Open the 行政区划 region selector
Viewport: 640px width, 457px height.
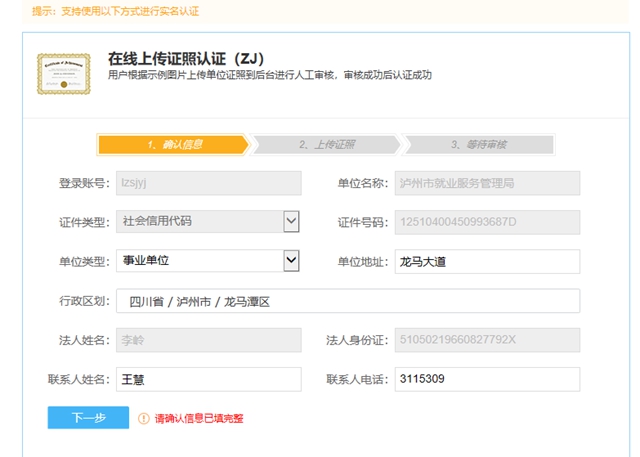pos(348,301)
